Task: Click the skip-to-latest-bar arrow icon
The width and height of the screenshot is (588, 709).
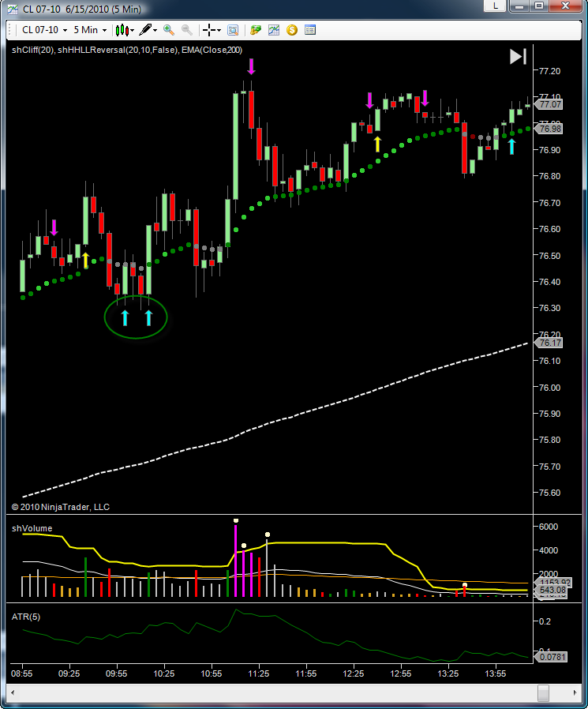Action: tap(518, 57)
